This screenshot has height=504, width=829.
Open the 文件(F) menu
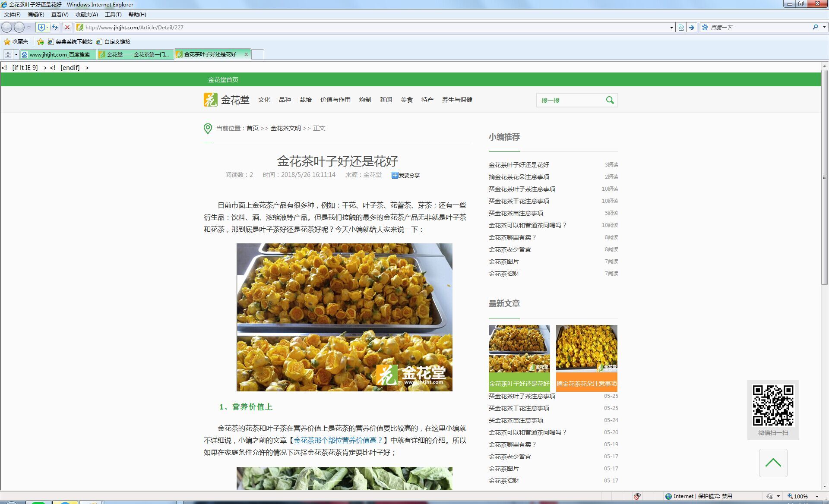coord(12,15)
